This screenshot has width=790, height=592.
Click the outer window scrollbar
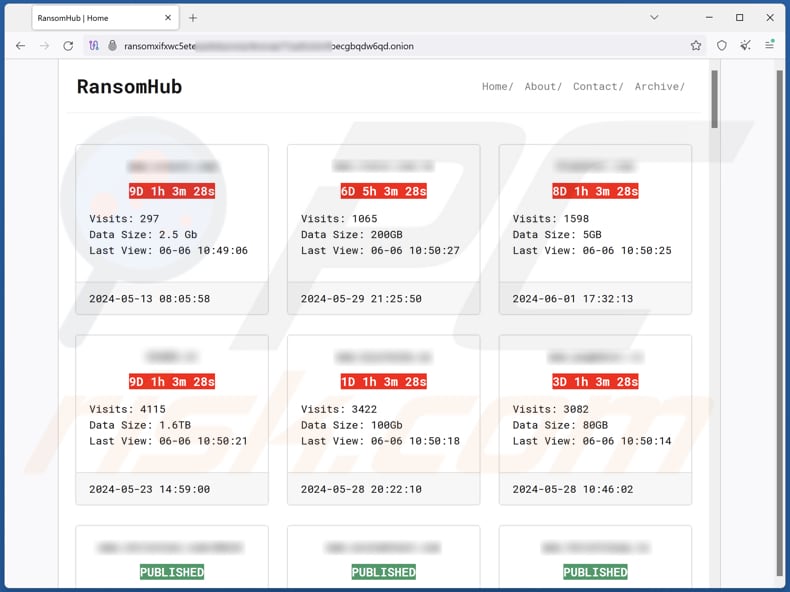pos(779,322)
